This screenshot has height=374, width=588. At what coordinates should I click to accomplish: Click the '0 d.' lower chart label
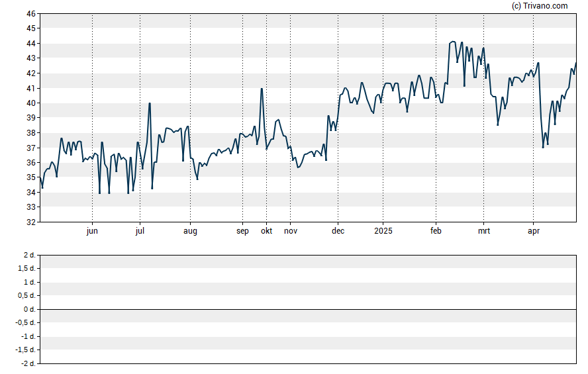pos(30,309)
